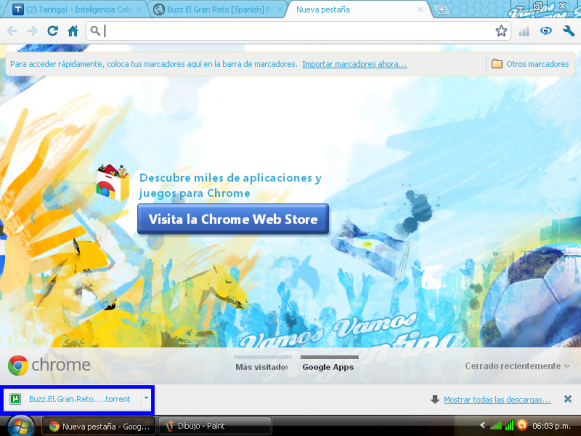Open Mostrar todas las descargas link
This screenshot has height=436, width=581.
point(497,399)
